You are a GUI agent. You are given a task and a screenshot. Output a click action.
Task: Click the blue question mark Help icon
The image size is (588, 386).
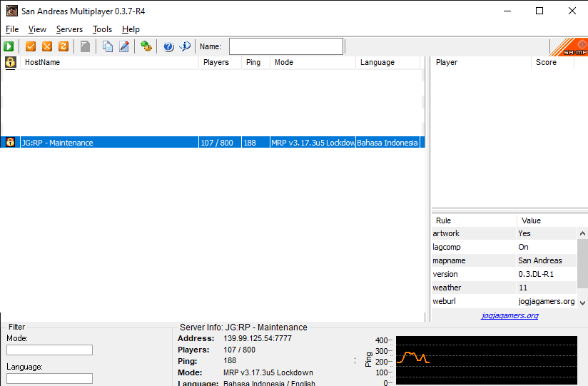point(168,46)
